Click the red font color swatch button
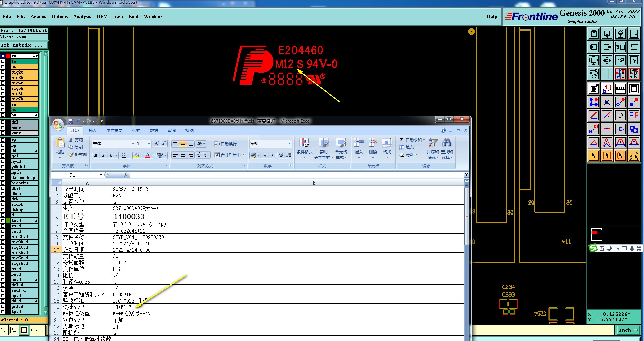The image size is (644, 341). coord(147,155)
